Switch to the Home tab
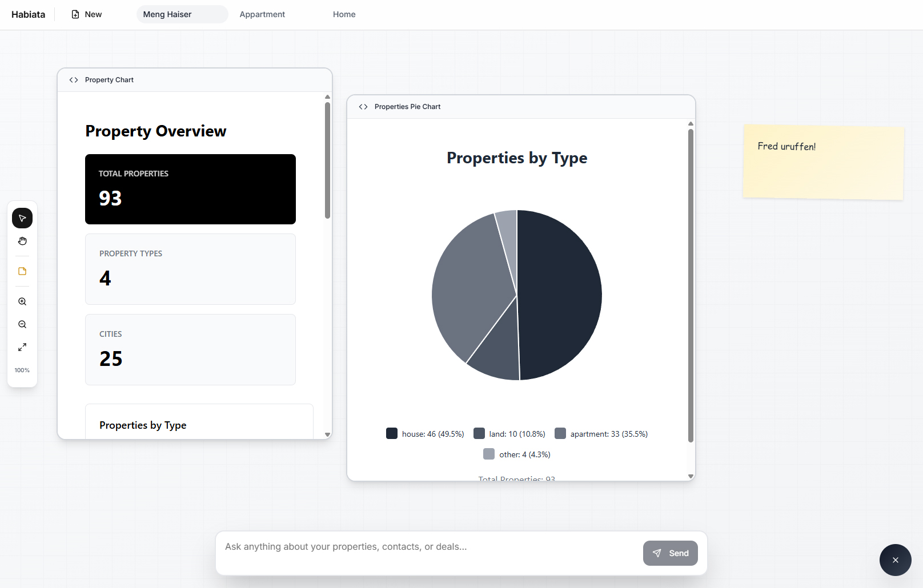This screenshot has width=923, height=588. coord(344,14)
